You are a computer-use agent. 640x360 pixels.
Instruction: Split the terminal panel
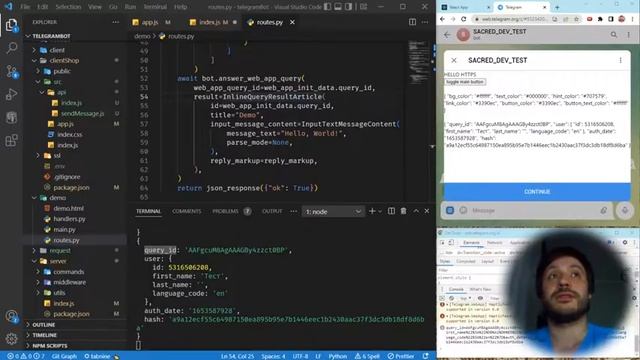click(391, 211)
